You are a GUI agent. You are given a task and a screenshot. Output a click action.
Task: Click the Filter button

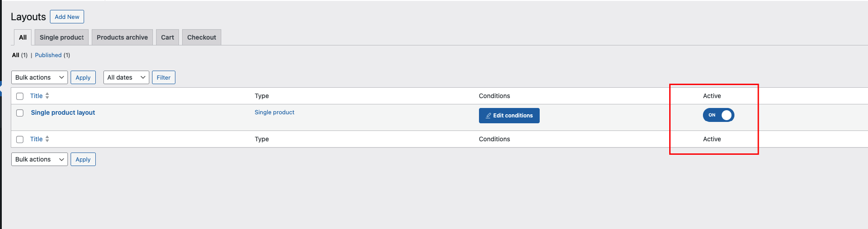pyautogui.click(x=164, y=77)
